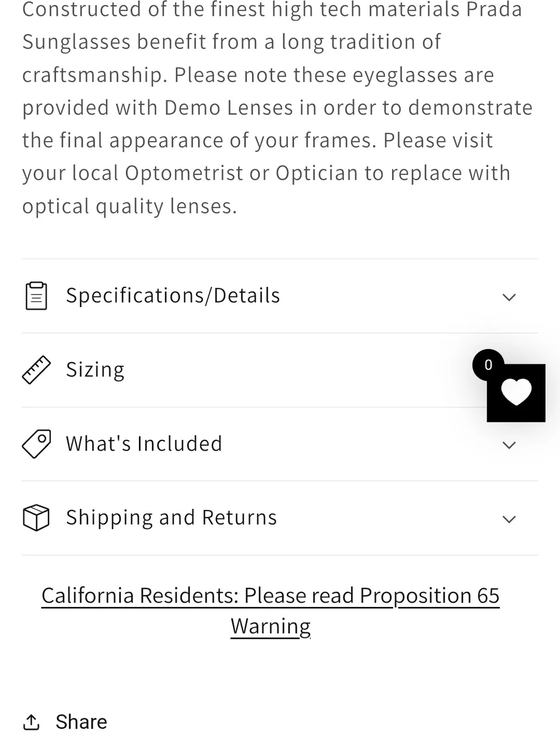Open the What's Included section label
Viewport: 560px width, 747px height.
[x=144, y=443]
